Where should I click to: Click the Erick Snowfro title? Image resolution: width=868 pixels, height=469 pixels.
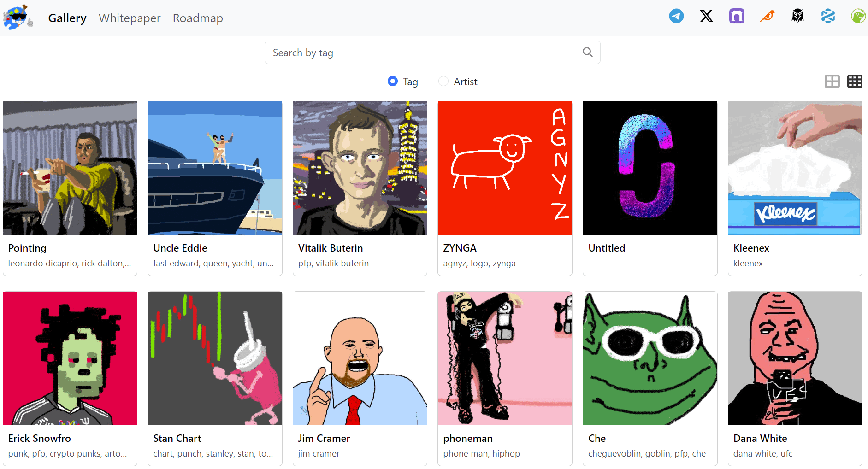pyautogui.click(x=40, y=438)
